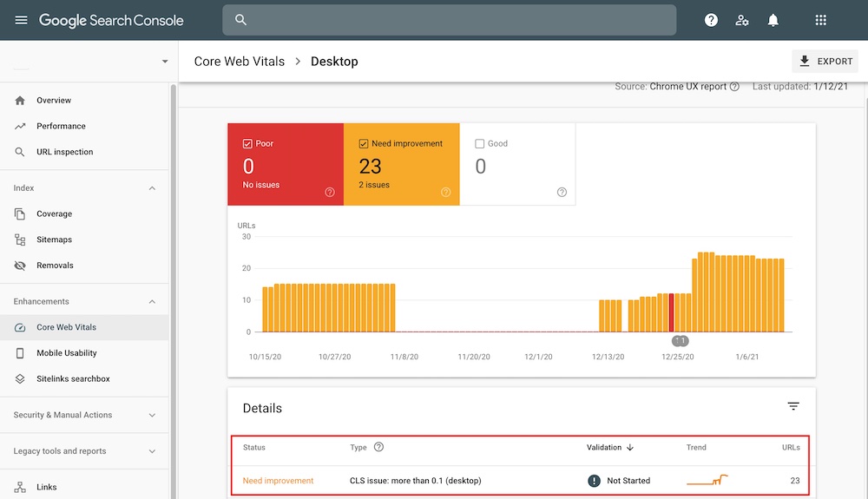
Task: Enable the Good checkbox
Action: [x=480, y=144]
